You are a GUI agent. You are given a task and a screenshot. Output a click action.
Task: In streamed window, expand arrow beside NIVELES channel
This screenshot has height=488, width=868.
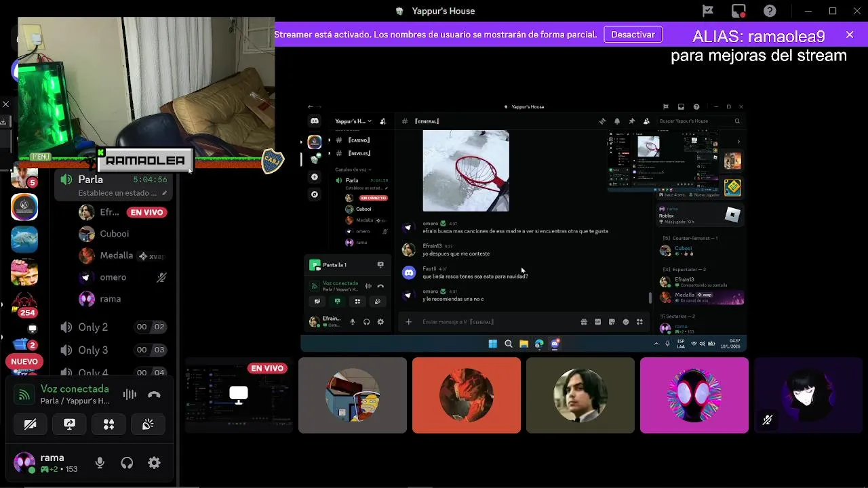coord(330,153)
